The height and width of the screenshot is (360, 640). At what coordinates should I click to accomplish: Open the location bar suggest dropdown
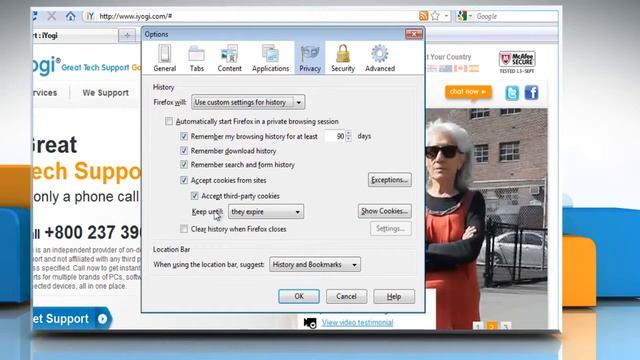[x=315, y=264]
